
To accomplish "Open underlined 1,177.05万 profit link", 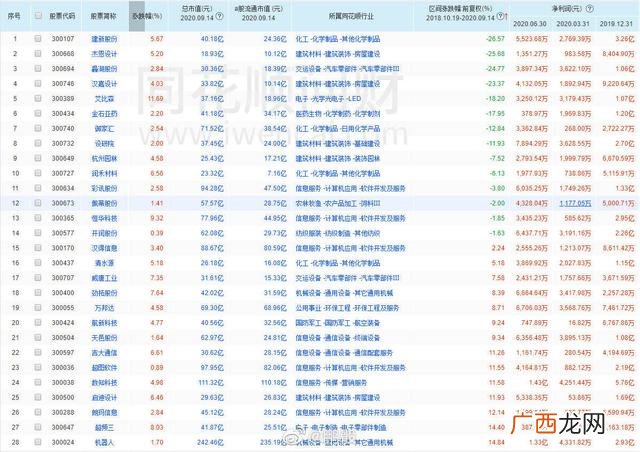I will pyautogui.click(x=575, y=203).
